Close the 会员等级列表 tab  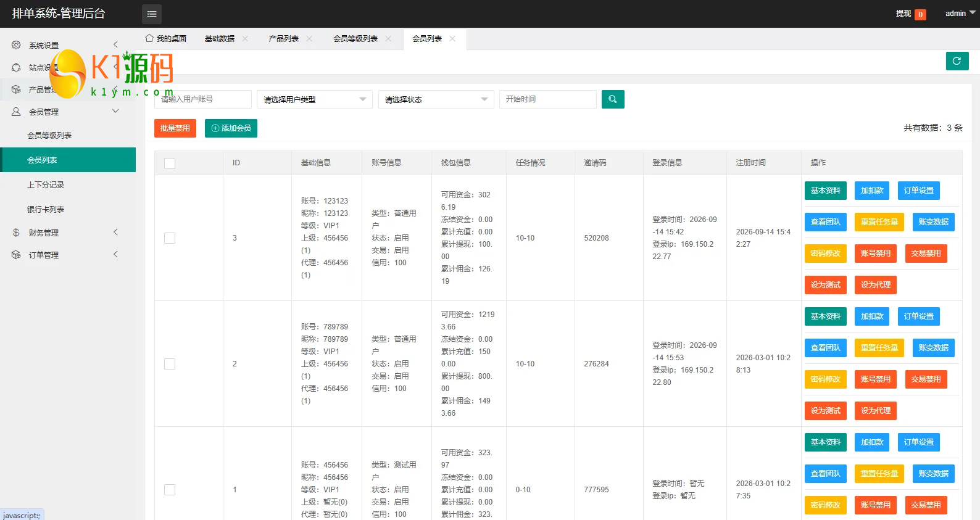[x=388, y=38]
